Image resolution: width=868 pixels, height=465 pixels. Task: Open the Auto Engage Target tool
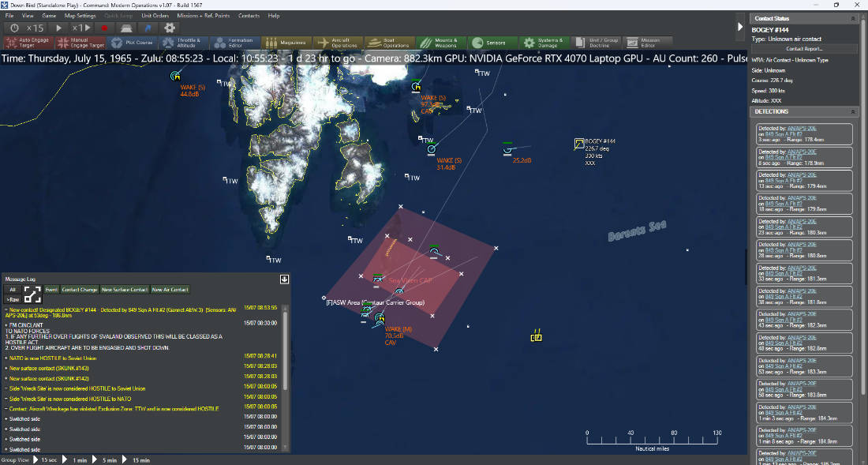tap(28, 43)
